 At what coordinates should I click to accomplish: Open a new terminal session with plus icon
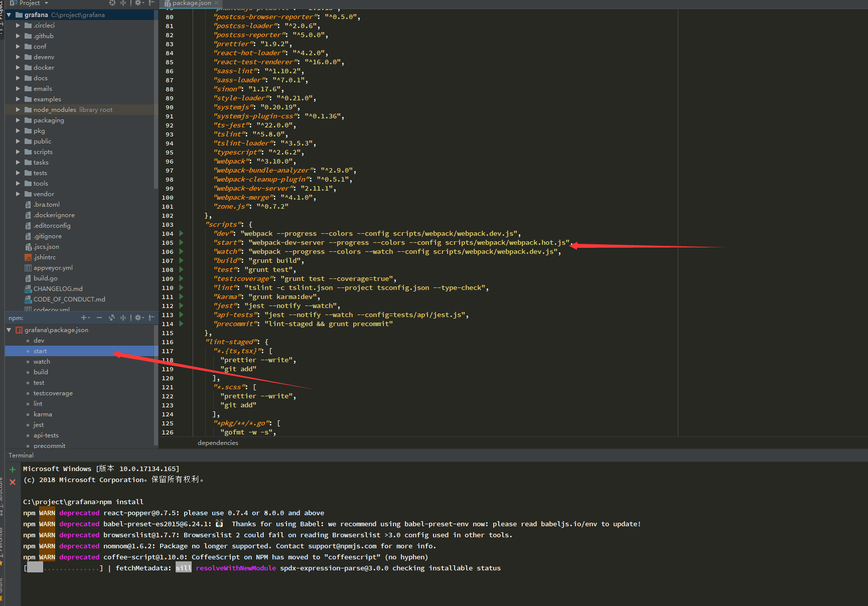tap(13, 470)
